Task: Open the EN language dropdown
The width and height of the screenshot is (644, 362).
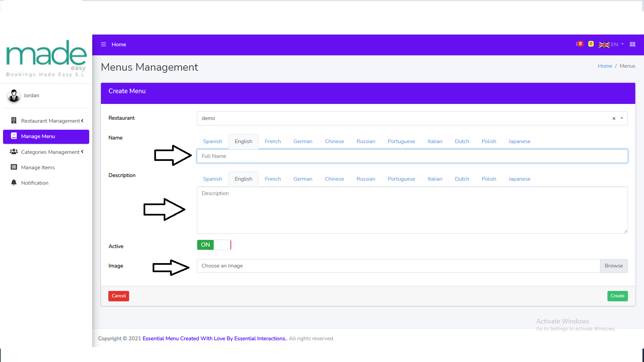Action: [x=618, y=44]
